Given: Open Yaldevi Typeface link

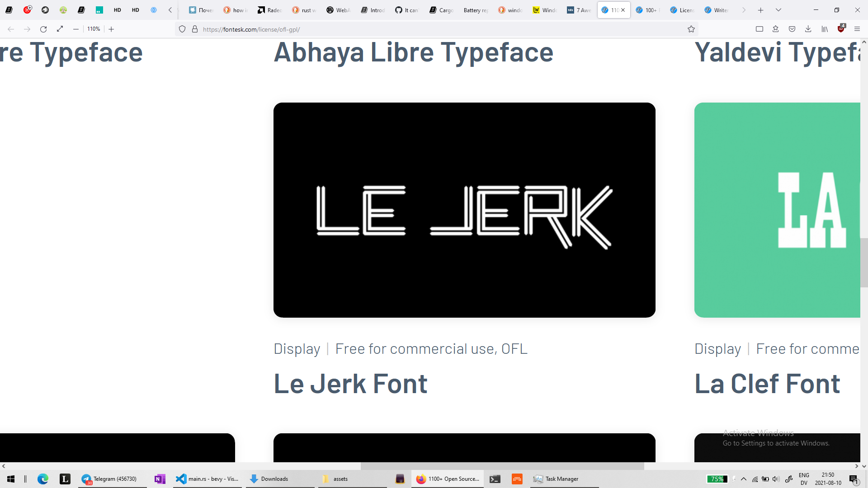Looking at the screenshot, I should (777, 52).
